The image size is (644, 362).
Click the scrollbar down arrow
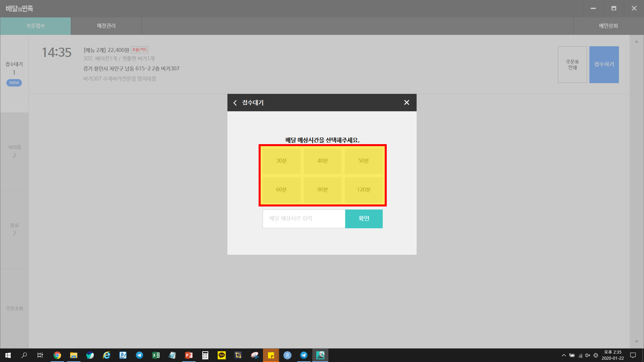[636, 342]
